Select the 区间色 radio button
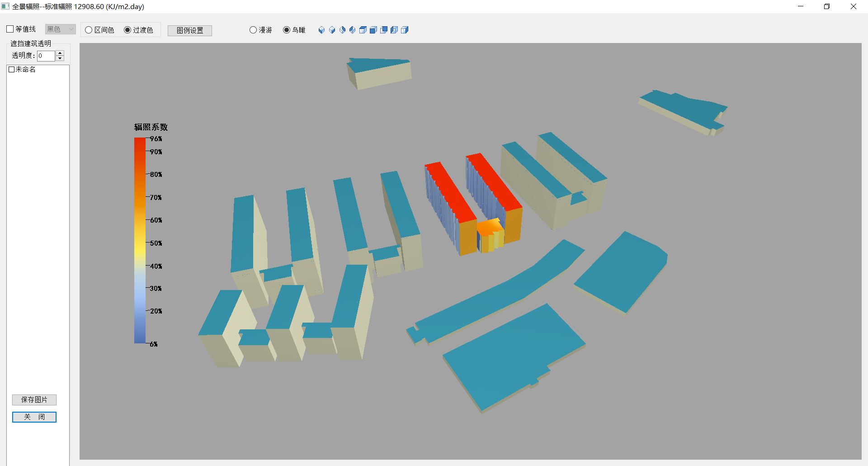Viewport: 868px width, 466px height. (x=89, y=30)
